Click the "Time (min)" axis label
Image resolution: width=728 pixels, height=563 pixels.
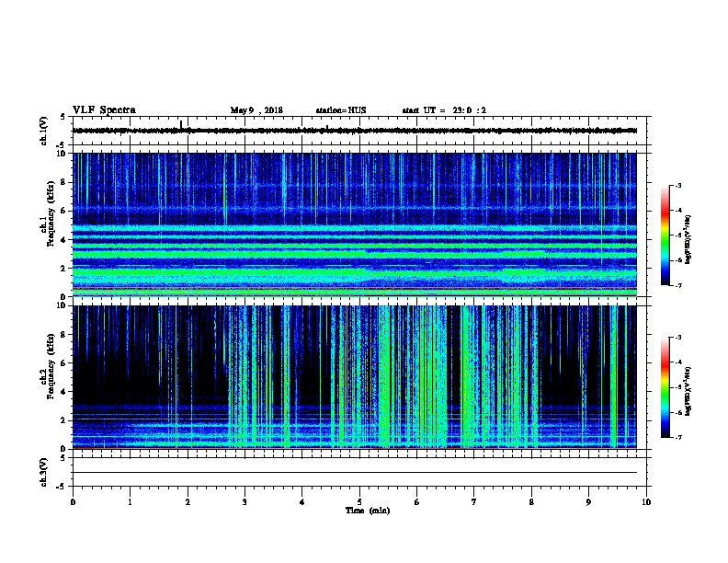point(368,511)
